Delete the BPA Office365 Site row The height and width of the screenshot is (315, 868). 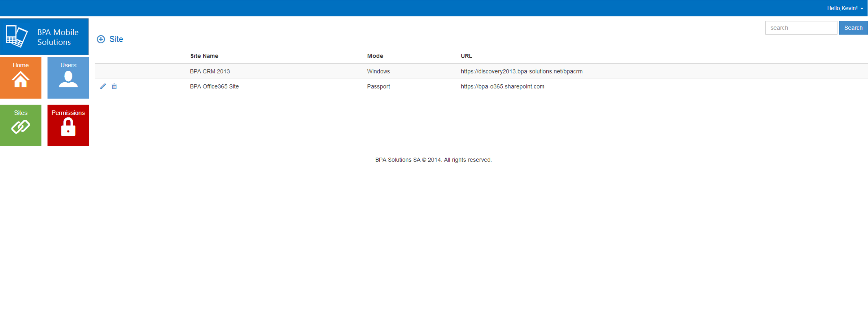click(x=114, y=86)
